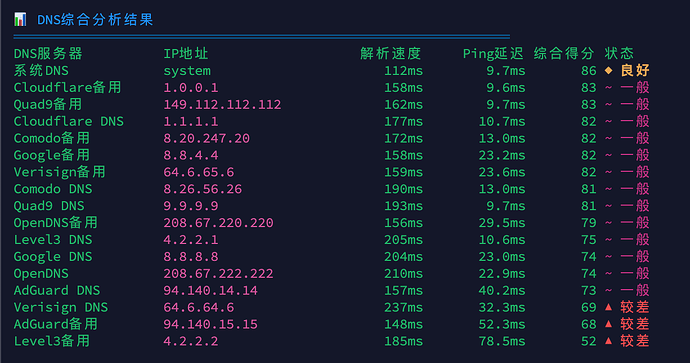The width and height of the screenshot is (690, 363).
Task: Click 一般 status in Quad9 DNS row
Action: (635, 206)
